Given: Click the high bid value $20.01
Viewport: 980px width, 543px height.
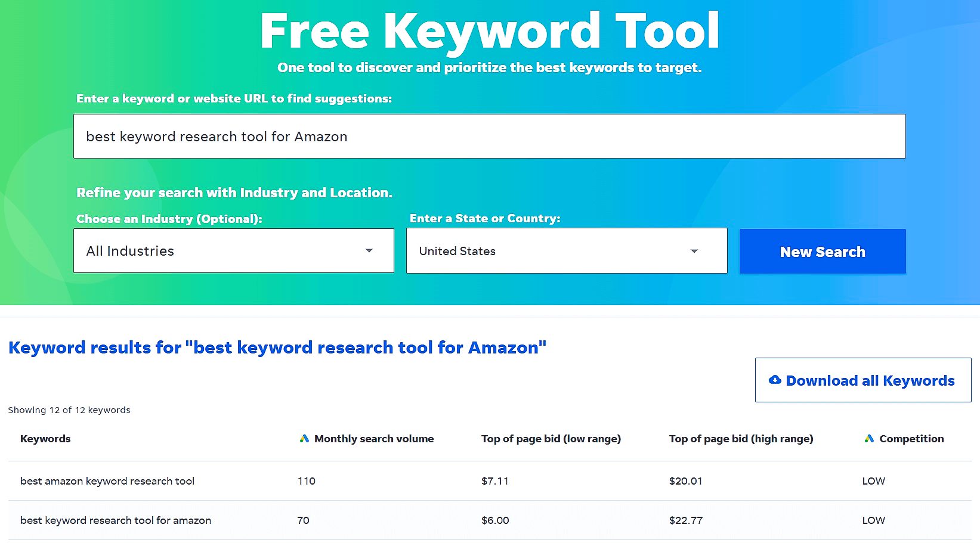Looking at the screenshot, I should pos(685,481).
